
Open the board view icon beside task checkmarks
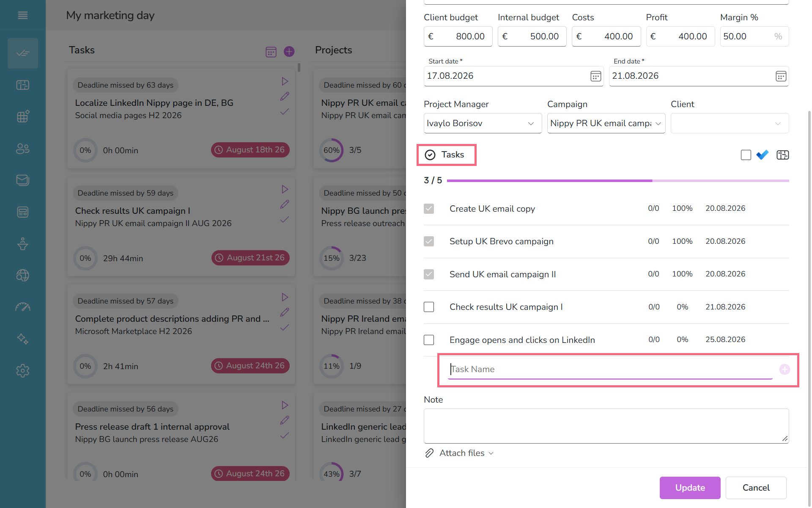(x=783, y=155)
